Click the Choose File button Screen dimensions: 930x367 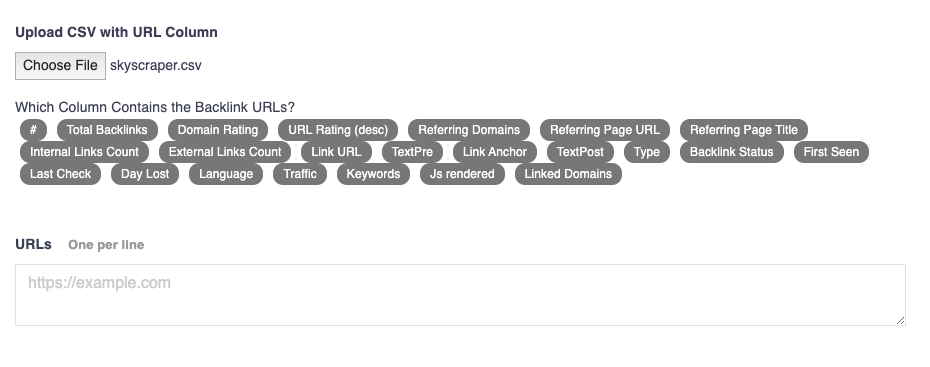pos(60,66)
